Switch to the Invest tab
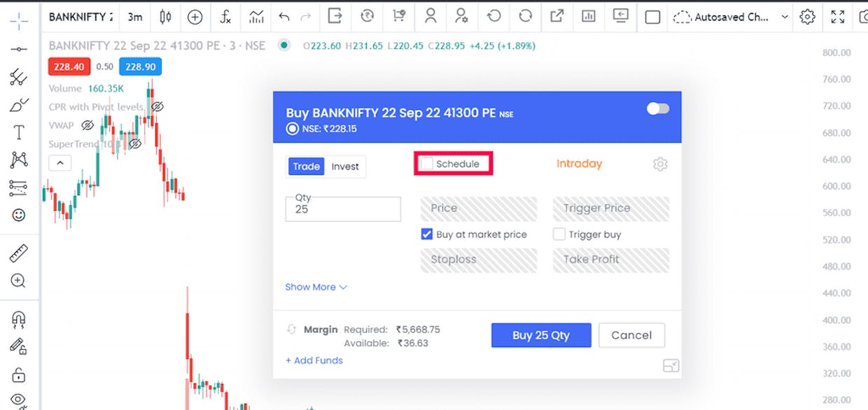This screenshot has width=868, height=410. coord(345,167)
